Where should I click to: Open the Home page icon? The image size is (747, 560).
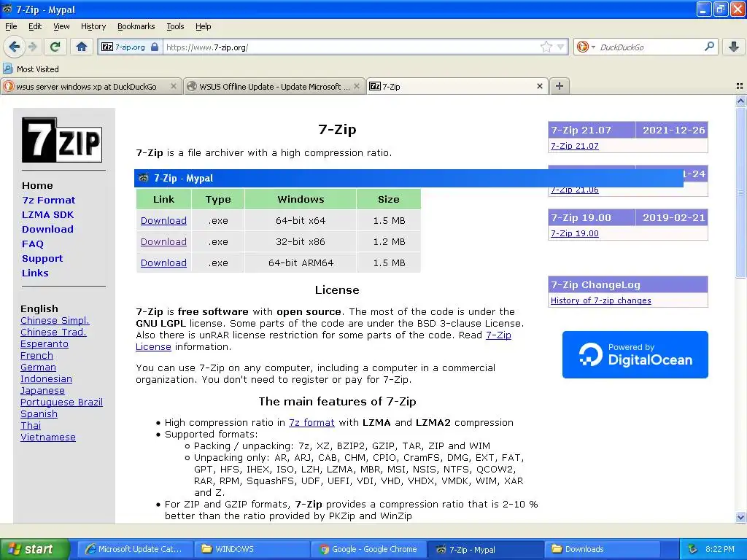pyautogui.click(x=82, y=47)
